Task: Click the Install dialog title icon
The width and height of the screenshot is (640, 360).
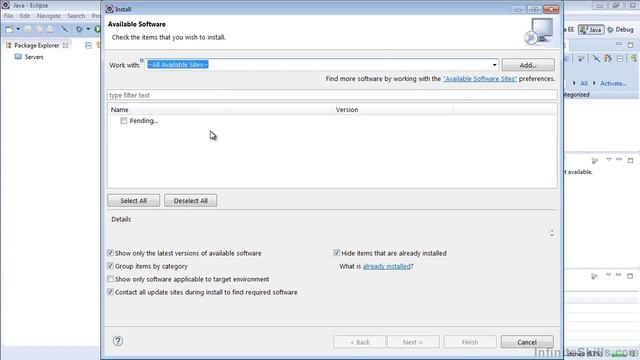Action: click(109, 9)
